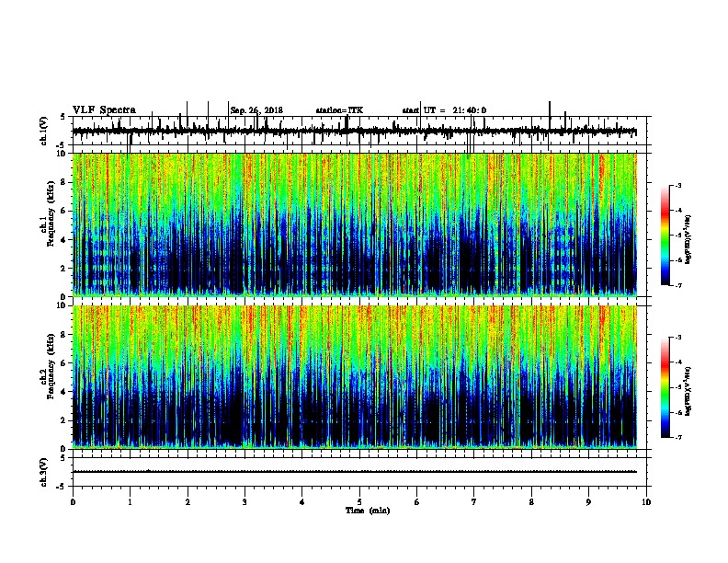Click the "1" minute tick label
Image resolution: width=728 pixels, height=563 pixels.
tap(130, 502)
